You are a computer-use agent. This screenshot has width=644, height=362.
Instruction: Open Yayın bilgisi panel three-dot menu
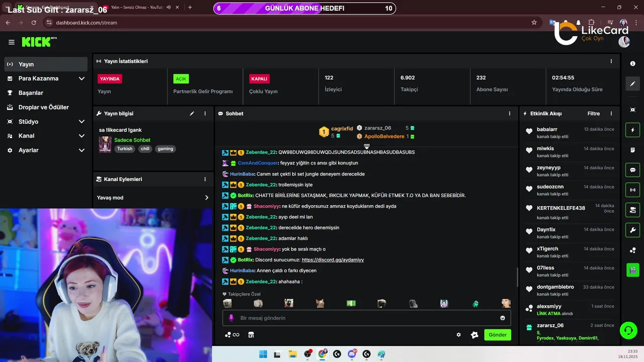[x=205, y=114]
